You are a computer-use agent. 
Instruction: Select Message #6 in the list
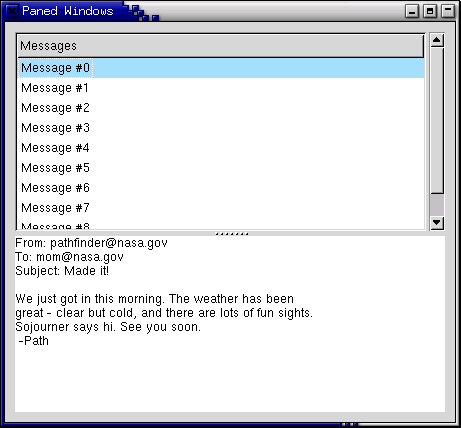tap(221, 188)
